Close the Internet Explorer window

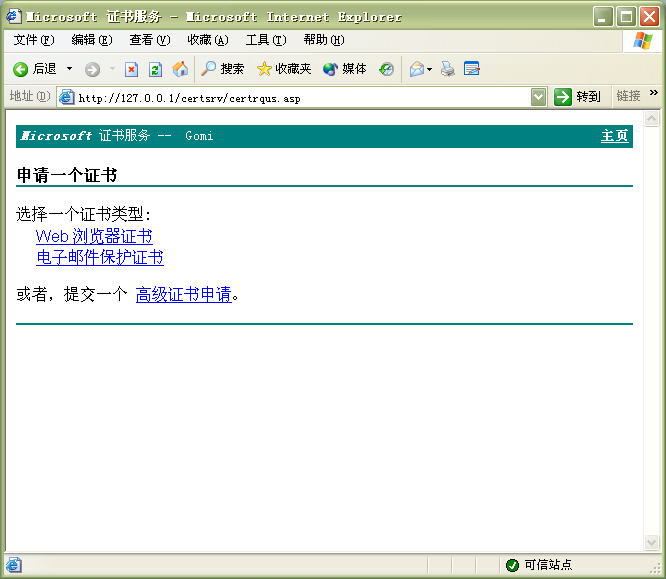pyautogui.click(x=649, y=17)
